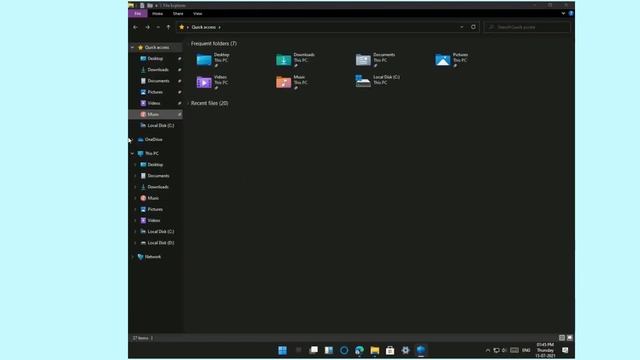Open the Home ribbon tab

coord(158,13)
